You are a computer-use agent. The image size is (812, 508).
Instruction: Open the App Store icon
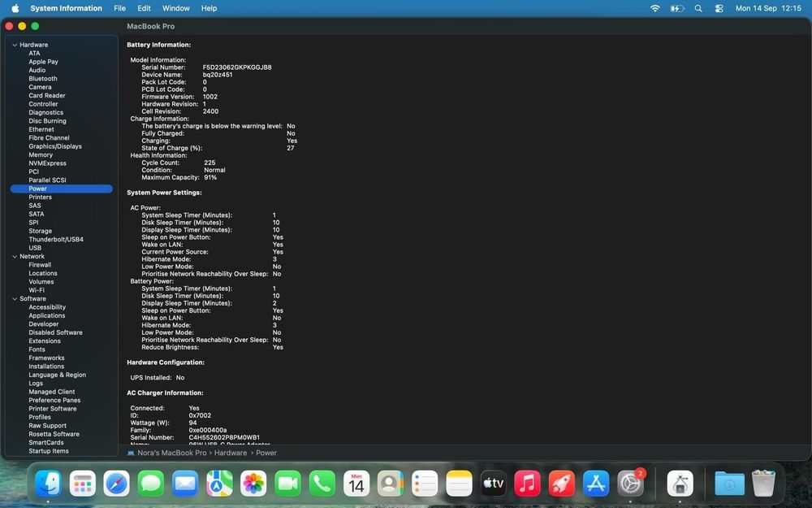[x=595, y=483]
